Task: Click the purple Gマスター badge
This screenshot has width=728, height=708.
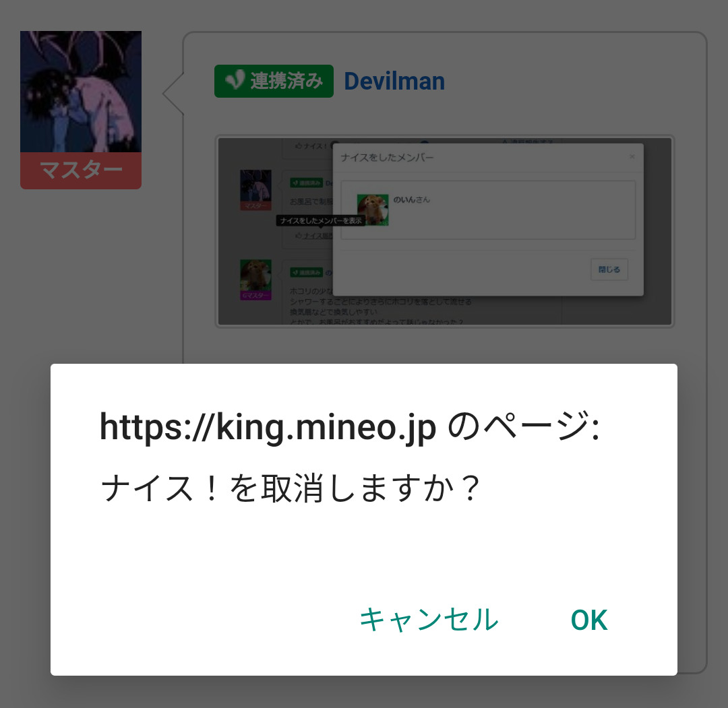Action: tap(255, 296)
